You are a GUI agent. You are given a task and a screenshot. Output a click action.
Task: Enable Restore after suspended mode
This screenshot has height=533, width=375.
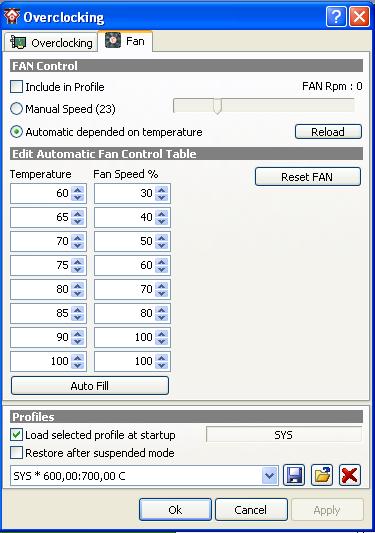(x=16, y=453)
